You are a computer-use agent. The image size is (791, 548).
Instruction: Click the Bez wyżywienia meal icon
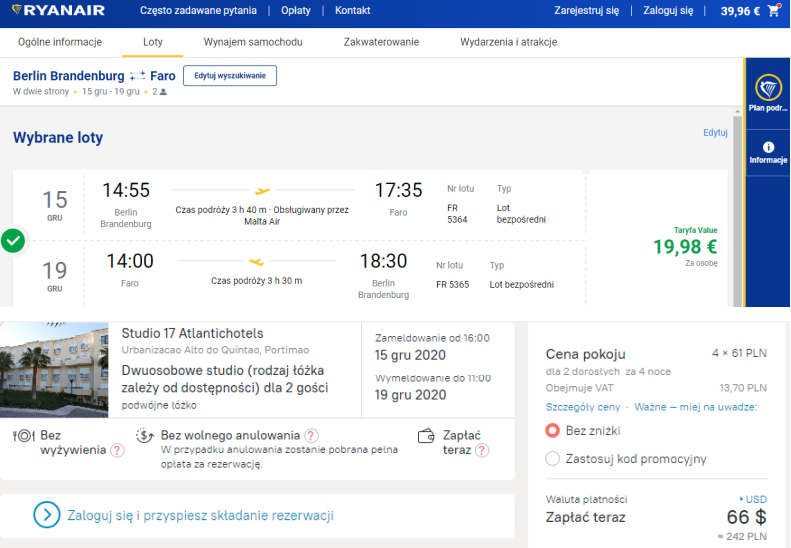click(x=24, y=436)
